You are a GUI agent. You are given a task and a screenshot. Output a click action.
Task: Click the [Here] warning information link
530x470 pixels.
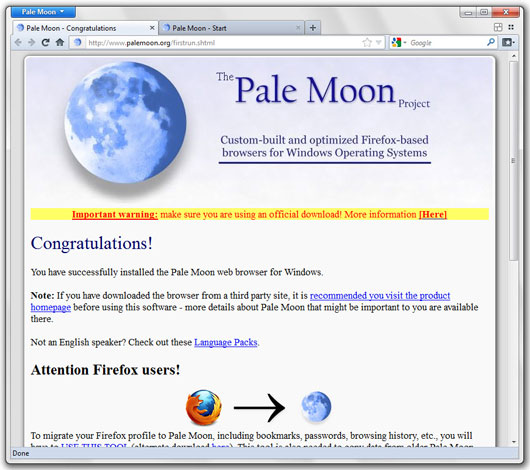coord(433,214)
